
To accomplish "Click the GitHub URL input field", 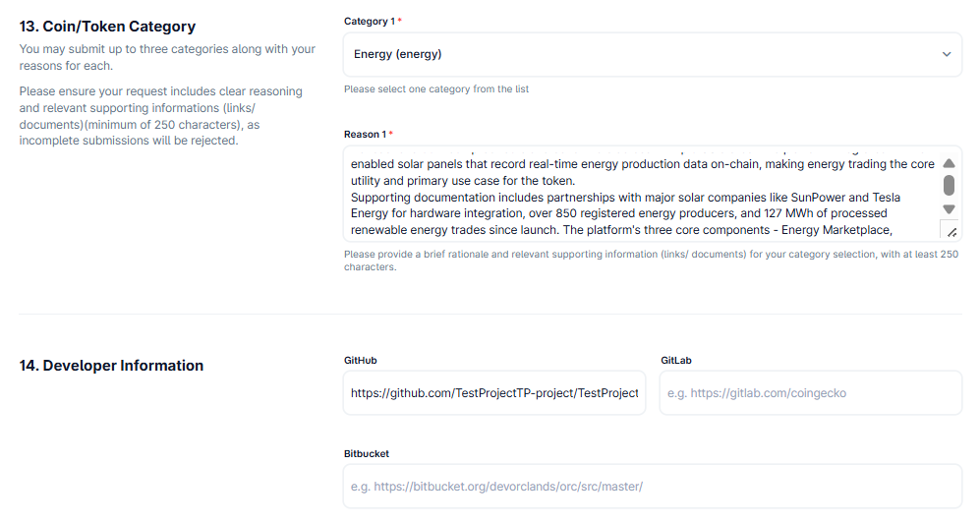I will [x=494, y=393].
